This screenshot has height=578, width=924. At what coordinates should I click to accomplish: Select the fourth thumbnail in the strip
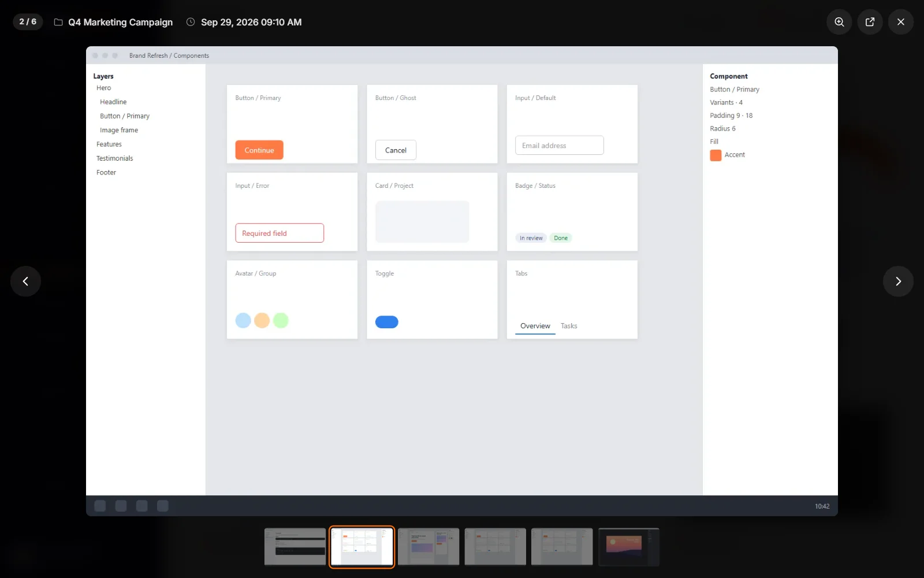495,547
